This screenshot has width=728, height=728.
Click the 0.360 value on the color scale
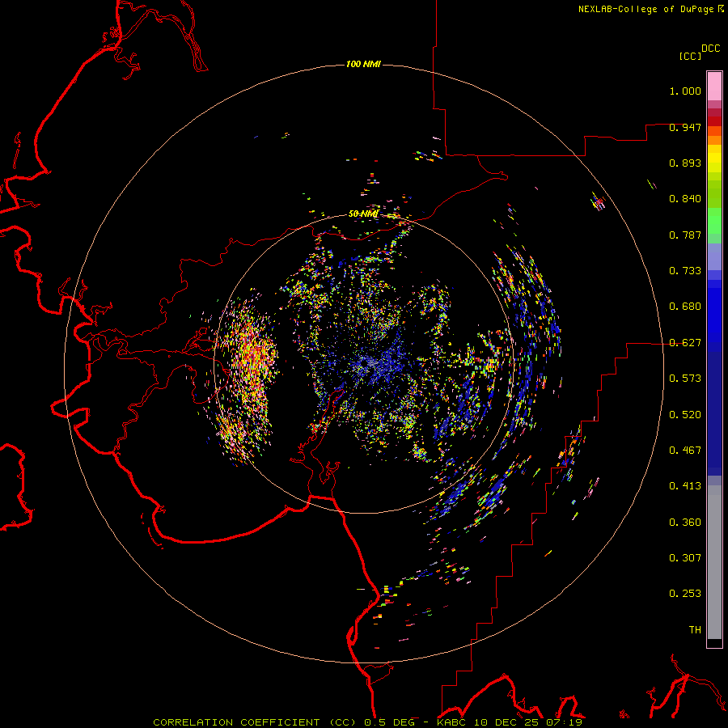coord(685,523)
